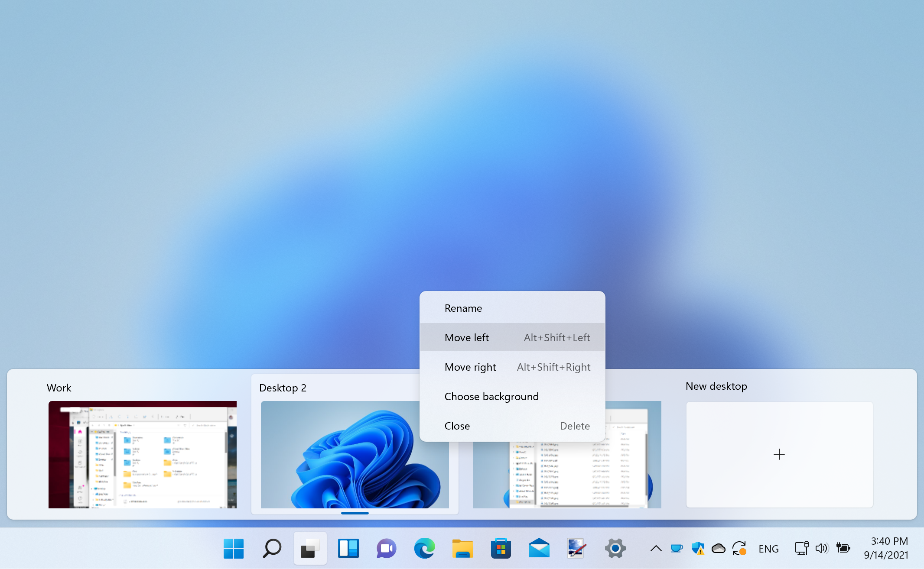The height and width of the screenshot is (569, 924).
Task: Open Windows Security tray icon
Action: pos(697,549)
